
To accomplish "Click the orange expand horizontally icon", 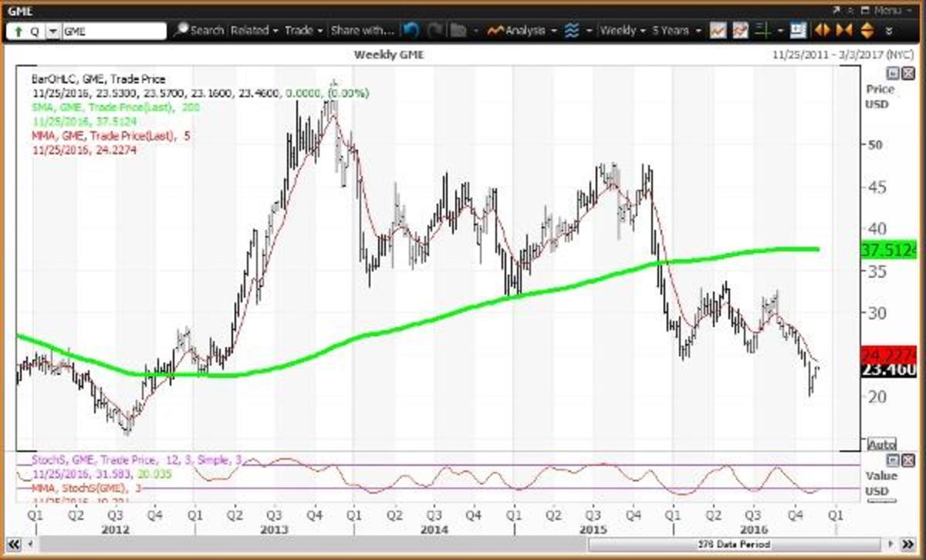I will 822,31.
